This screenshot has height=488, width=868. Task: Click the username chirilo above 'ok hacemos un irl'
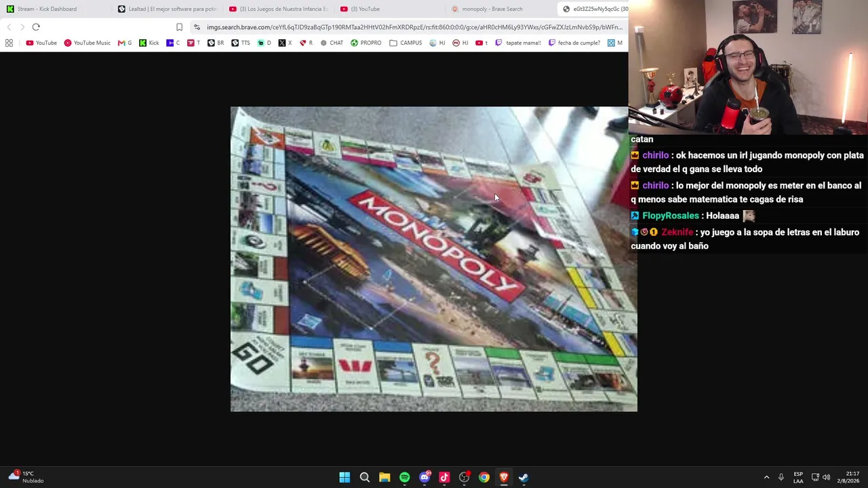point(655,155)
